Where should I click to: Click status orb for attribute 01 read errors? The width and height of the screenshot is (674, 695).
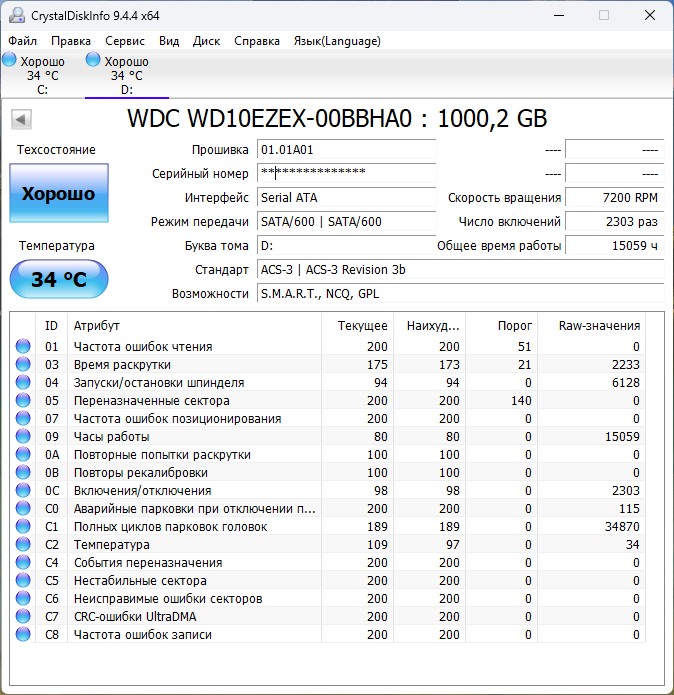click(x=23, y=346)
